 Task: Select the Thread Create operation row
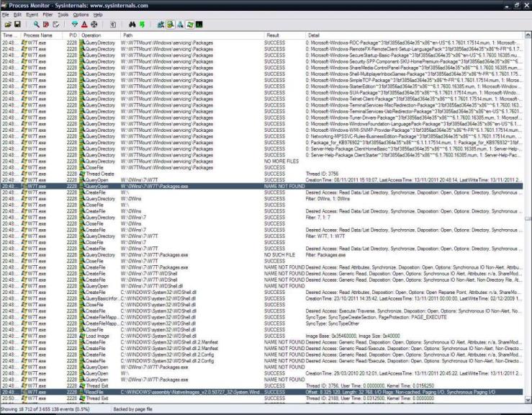[261, 174]
